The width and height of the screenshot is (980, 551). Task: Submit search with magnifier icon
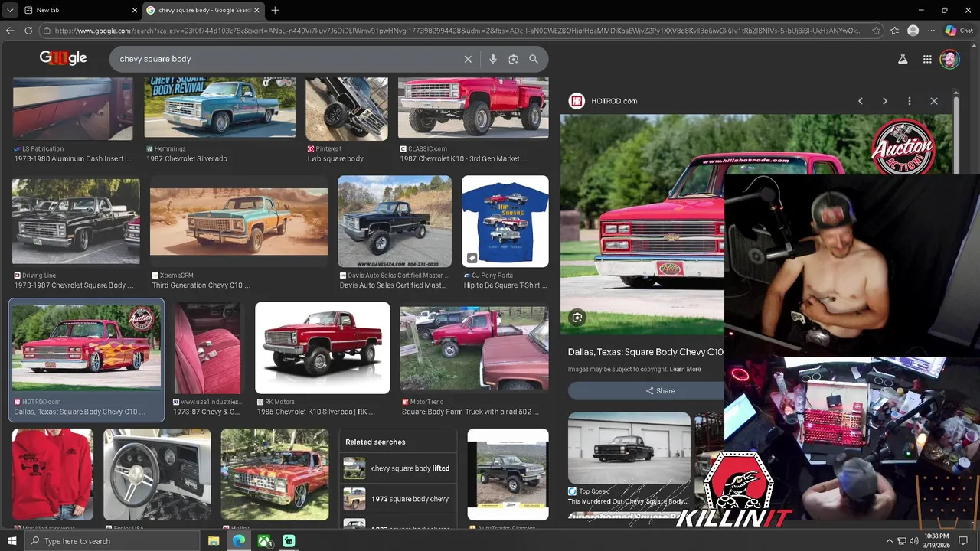[534, 59]
